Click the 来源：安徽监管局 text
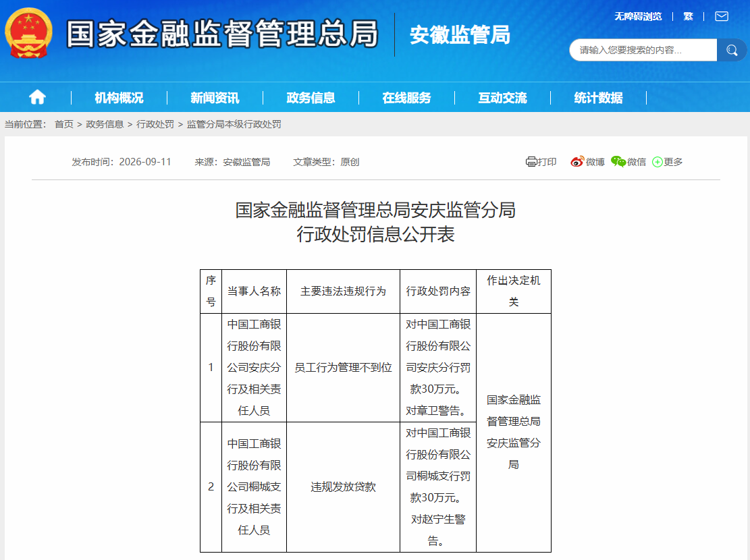This screenshot has width=750, height=560. pos(232,162)
